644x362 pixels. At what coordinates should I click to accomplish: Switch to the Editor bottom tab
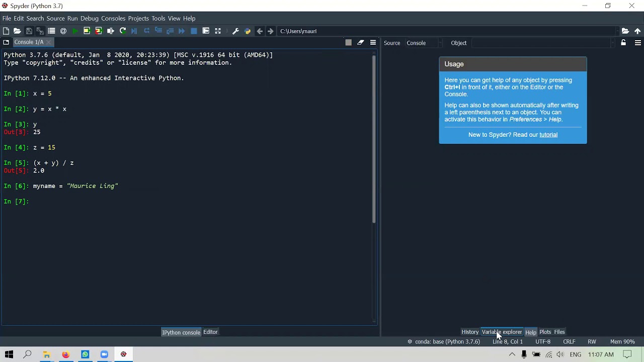[210, 332]
